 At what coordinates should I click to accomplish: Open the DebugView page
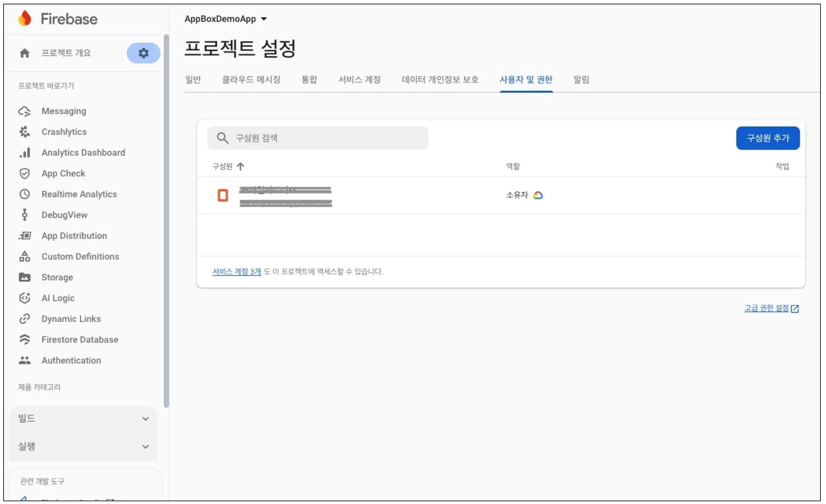(x=64, y=215)
